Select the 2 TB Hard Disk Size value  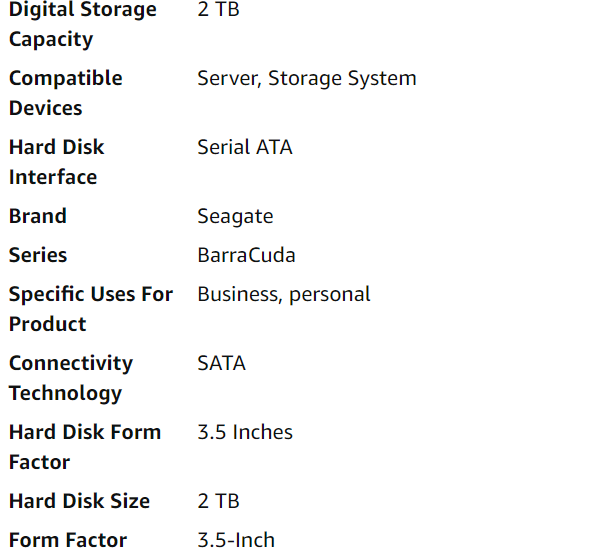[x=218, y=501]
